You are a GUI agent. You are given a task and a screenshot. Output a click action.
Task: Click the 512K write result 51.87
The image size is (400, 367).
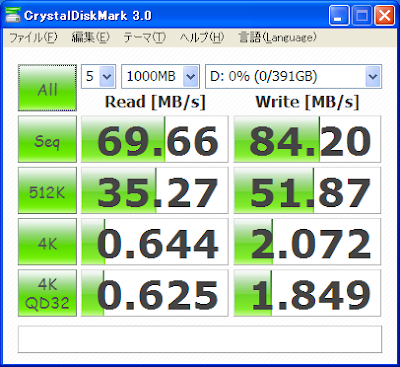(x=307, y=191)
